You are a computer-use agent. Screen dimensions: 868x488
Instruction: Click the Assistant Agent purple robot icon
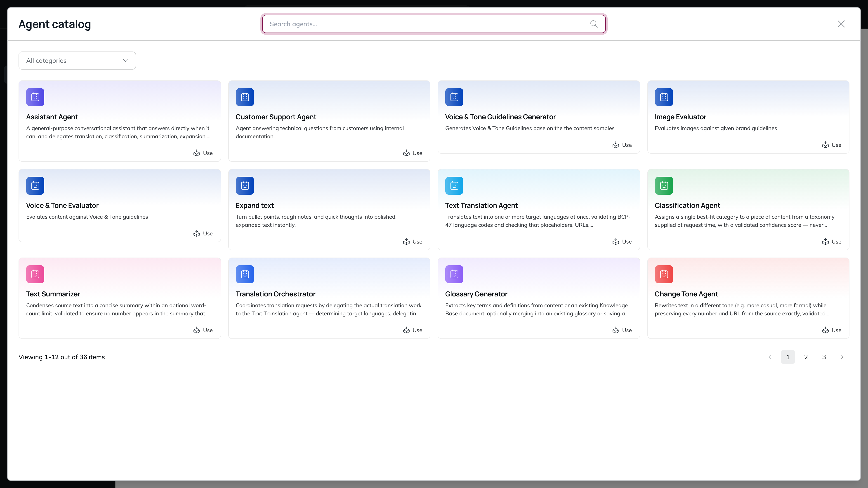[x=35, y=97]
